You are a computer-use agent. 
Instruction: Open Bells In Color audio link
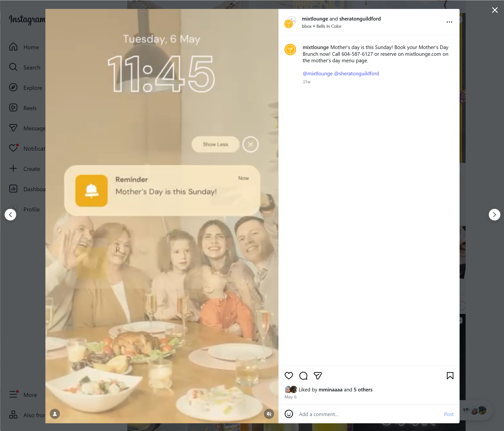(x=329, y=26)
